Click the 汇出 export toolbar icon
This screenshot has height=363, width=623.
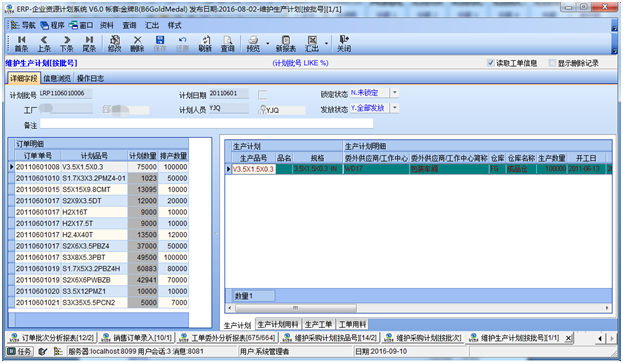click(x=312, y=44)
